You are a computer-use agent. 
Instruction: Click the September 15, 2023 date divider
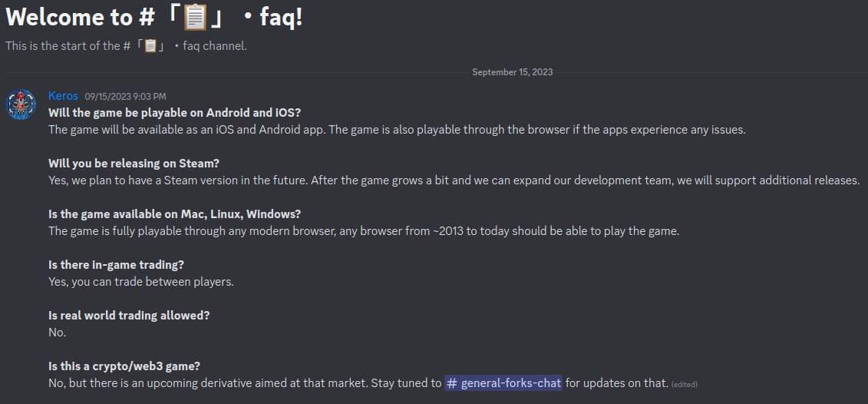click(x=512, y=72)
